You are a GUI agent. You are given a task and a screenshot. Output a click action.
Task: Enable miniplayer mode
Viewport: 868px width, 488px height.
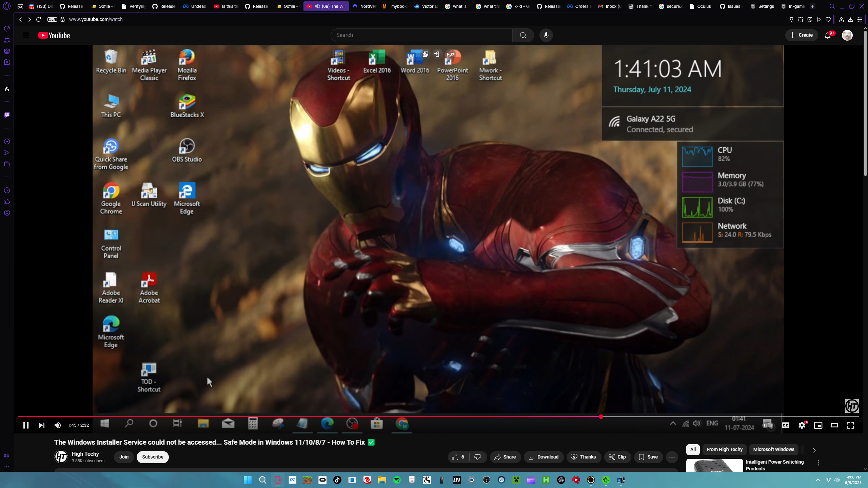(818, 425)
